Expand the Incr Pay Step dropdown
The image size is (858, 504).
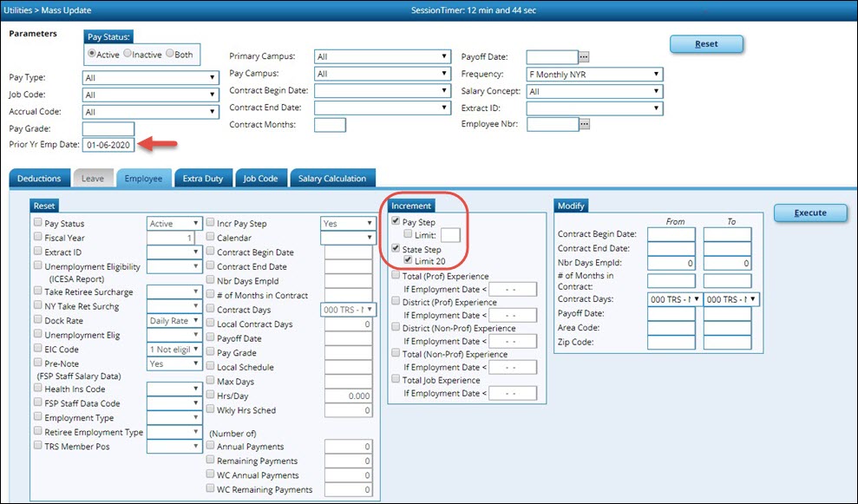(347, 223)
